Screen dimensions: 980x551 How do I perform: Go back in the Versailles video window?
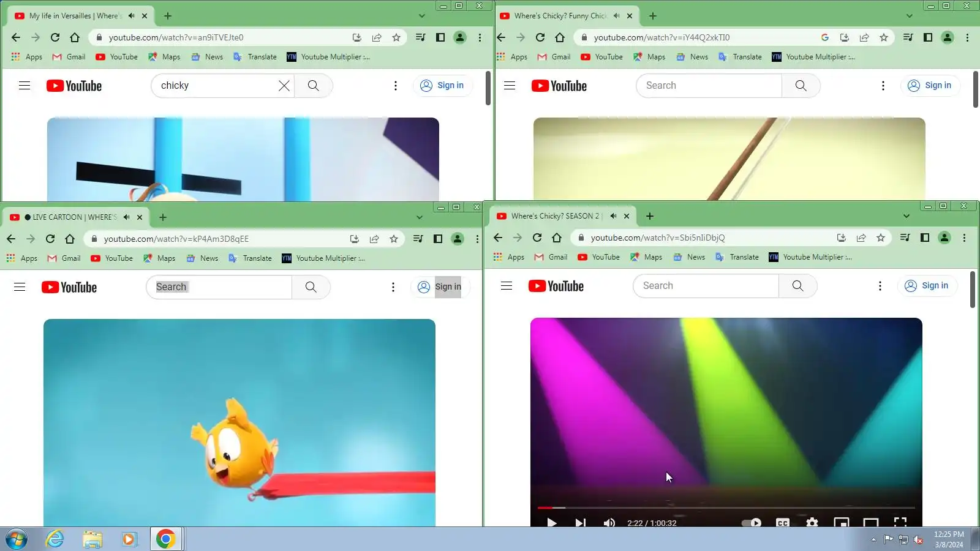click(16, 37)
